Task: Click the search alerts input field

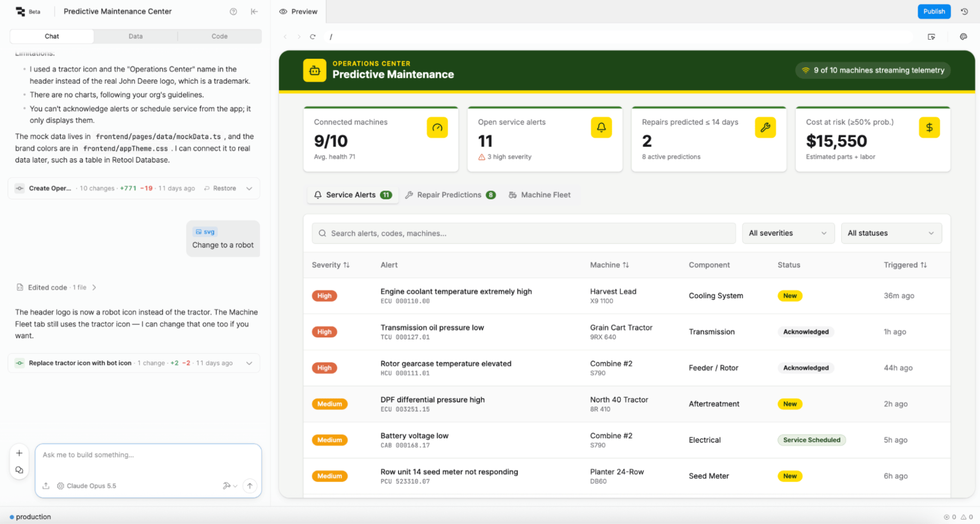Action: click(523, 233)
